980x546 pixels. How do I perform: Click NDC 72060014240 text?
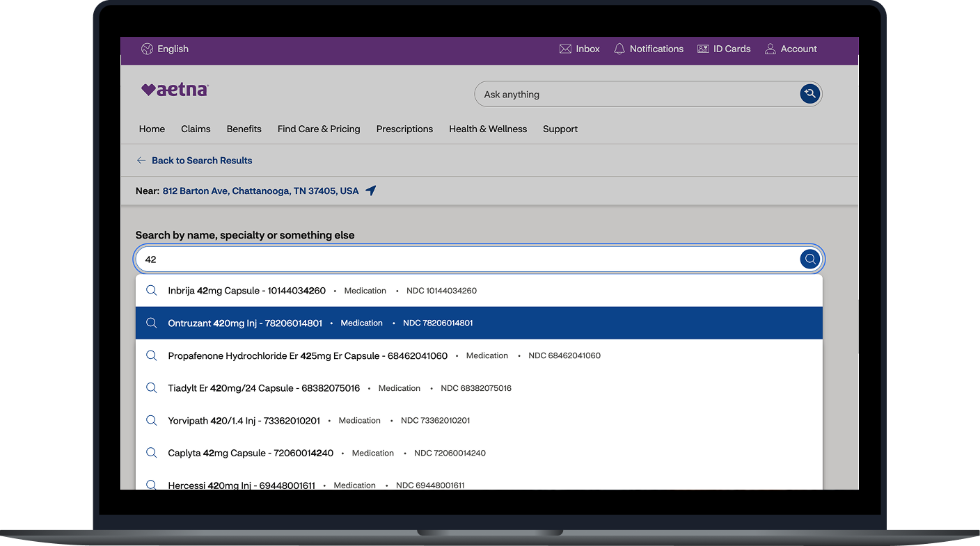tap(450, 453)
